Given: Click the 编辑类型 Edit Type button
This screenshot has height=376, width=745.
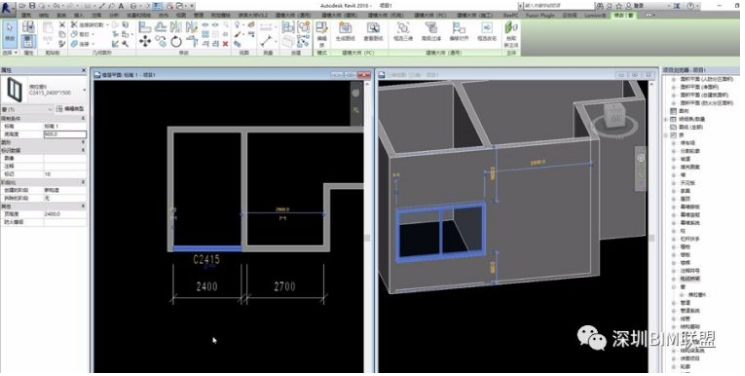Looking at the screenshot, I should 70,109.
